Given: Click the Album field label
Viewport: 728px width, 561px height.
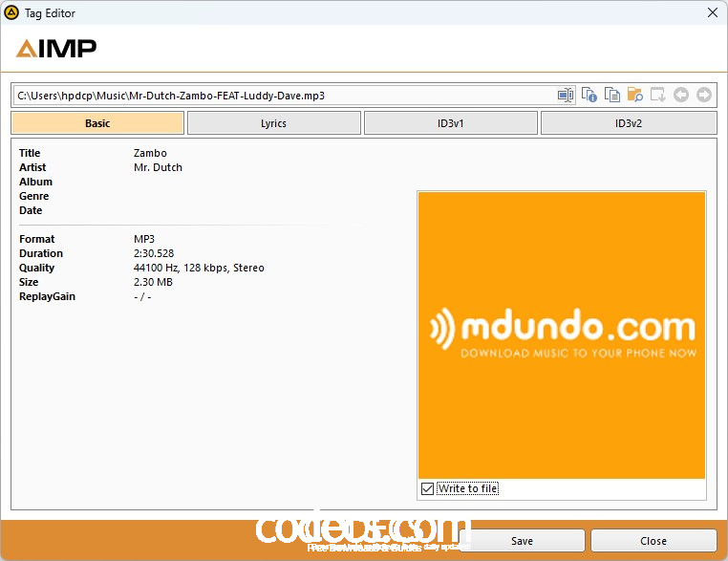Looking at the screenshot, I should coord(35,182).
